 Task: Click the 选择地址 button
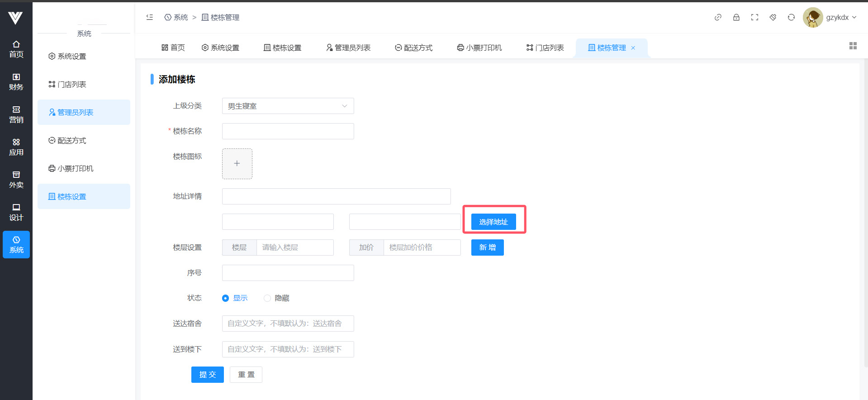click(x=493, y=222)
